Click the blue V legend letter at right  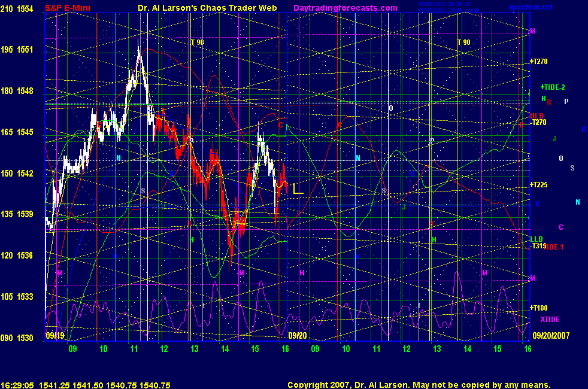coord(537,204)
